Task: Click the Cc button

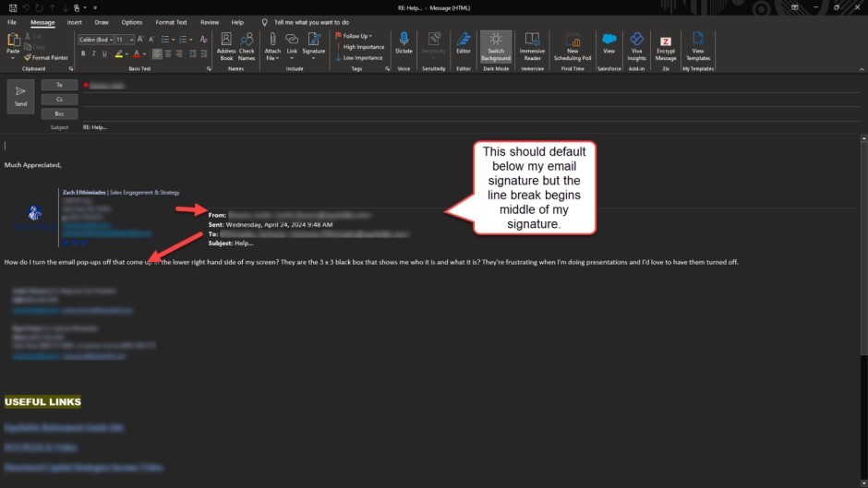Action: tap(59, 100)
